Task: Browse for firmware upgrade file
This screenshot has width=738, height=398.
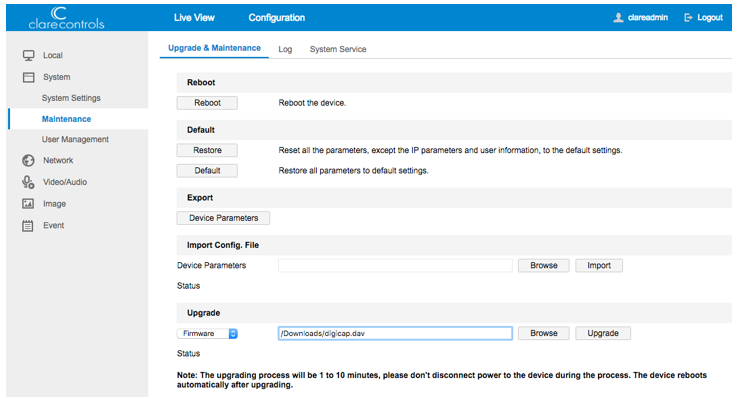Action: tap(544, 333)
